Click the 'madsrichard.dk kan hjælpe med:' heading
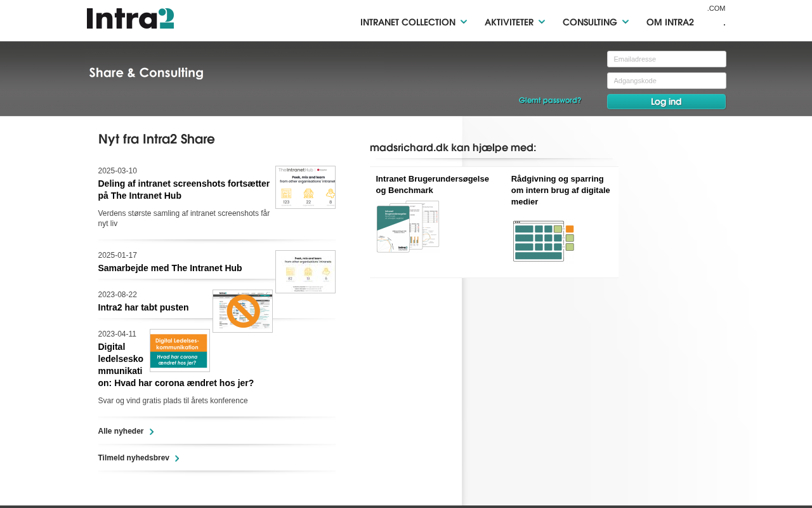 [x=453, y=147]
